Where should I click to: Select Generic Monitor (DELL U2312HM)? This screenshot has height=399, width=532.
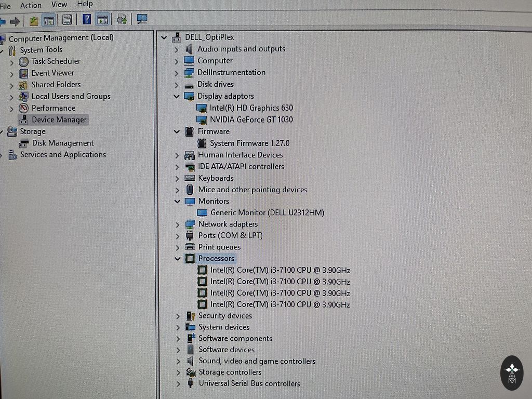coord(268,212)
